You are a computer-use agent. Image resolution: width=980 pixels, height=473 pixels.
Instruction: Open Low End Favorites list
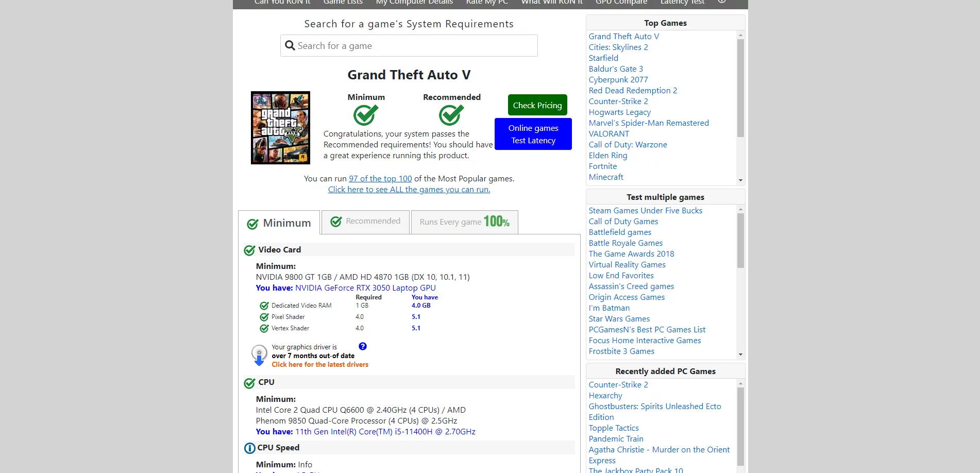[621, 276]
